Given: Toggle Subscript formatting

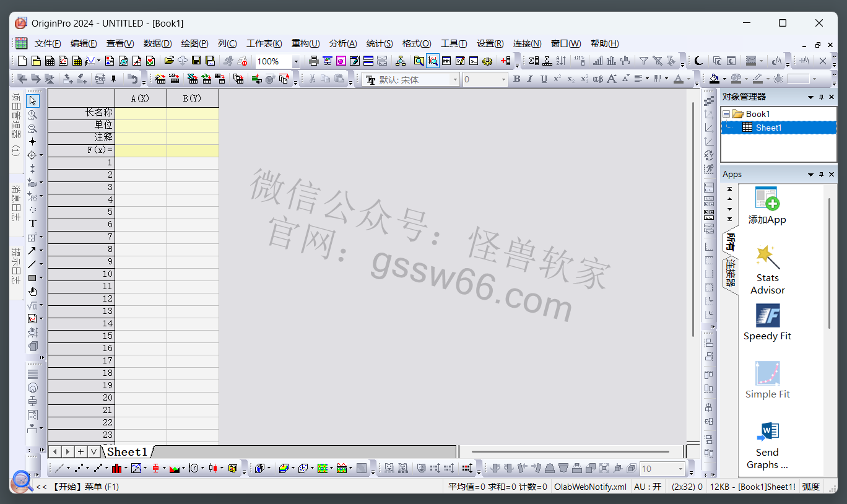Looking at the screenshot, I should (x=571, y=79).
